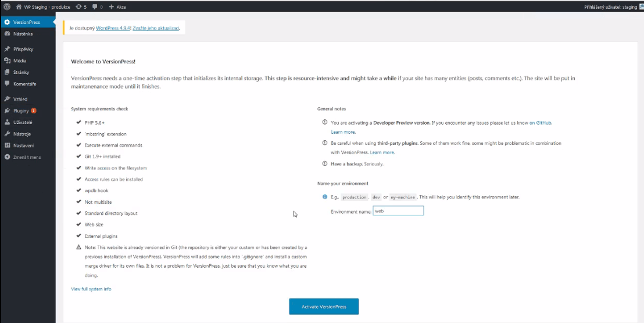Click the blue info icon near E.g. examples
The width and height of the screenshot is (644, 323).
[325, 197]
